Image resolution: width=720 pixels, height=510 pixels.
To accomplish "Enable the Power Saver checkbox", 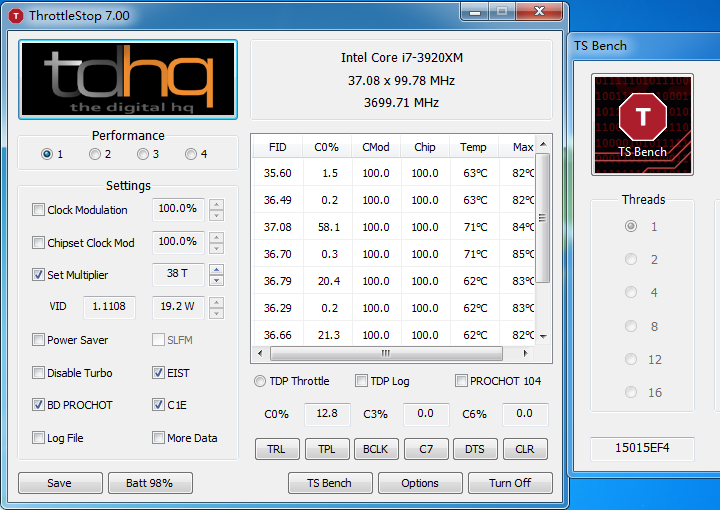I will pyautogui.click(x=38, y=340).
